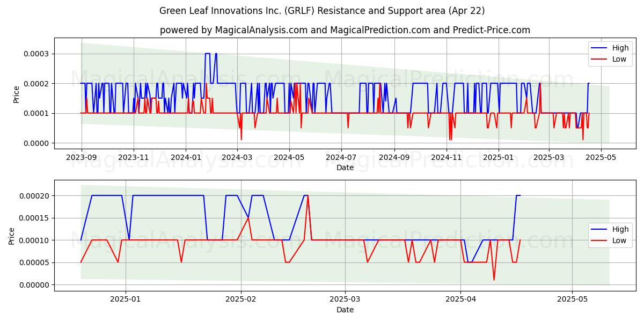Click the Price axis label of top chart
644x322 pixels.
click(x=16, y=94)
